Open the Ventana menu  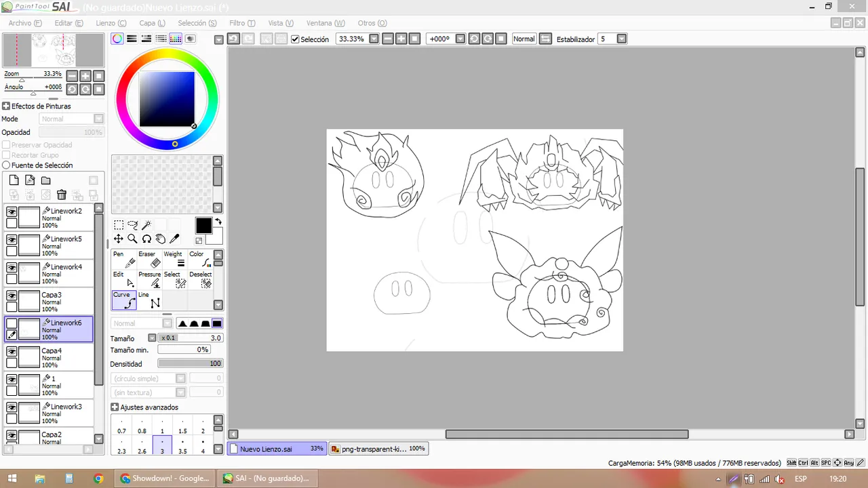click(325, 23)
